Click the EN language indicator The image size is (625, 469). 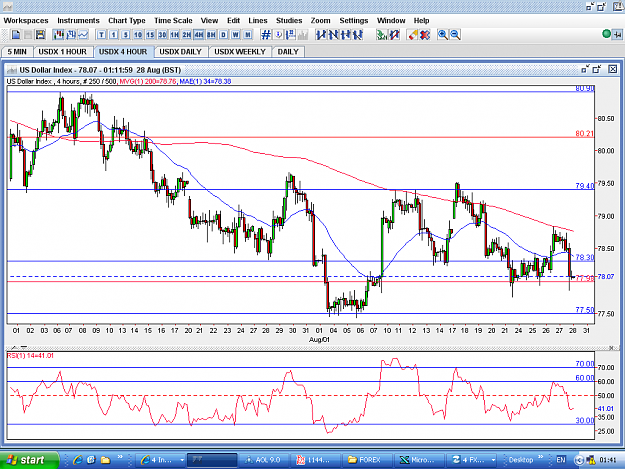tap(560, 460)
